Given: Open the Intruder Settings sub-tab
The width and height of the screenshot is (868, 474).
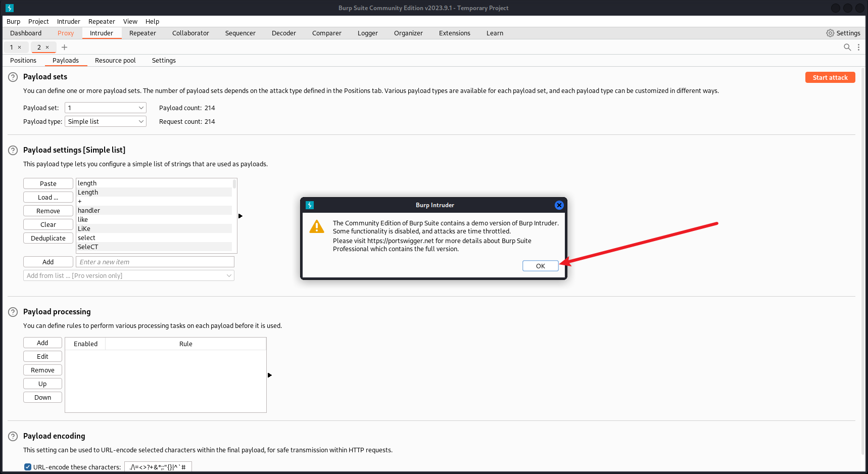Looking at the screenshot, I should 164,60.
